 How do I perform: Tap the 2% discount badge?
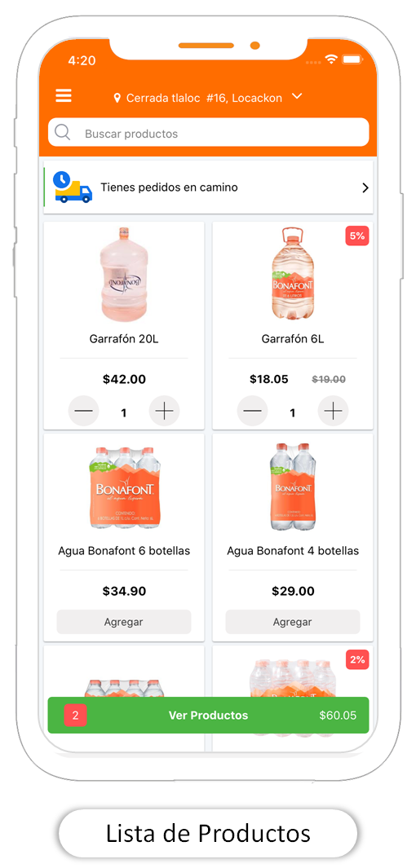[x=357, y=659]
